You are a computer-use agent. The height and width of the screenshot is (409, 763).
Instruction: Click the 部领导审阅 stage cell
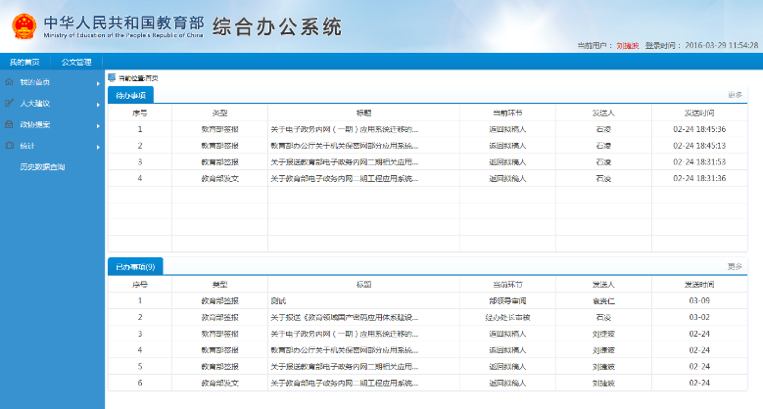508,301
